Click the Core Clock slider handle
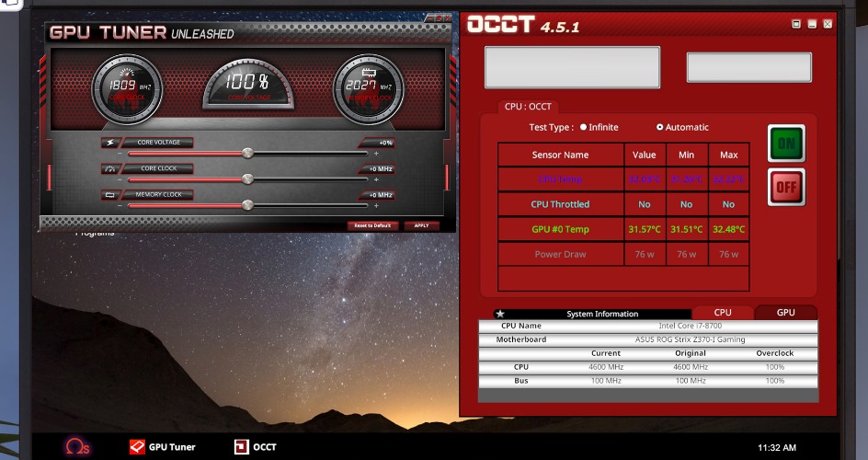This screenshot has height=460, width=868. pyautogui.click(x=248, y=179)
